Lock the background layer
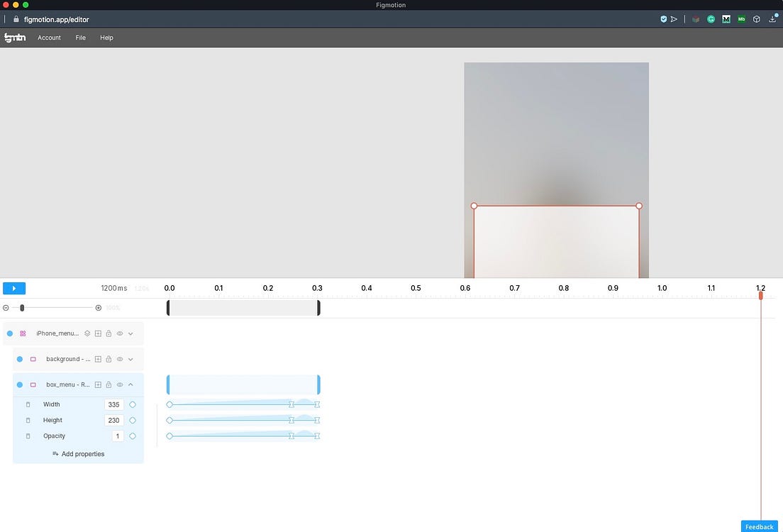This screenshot has height=532, width=783. (109, 359)
